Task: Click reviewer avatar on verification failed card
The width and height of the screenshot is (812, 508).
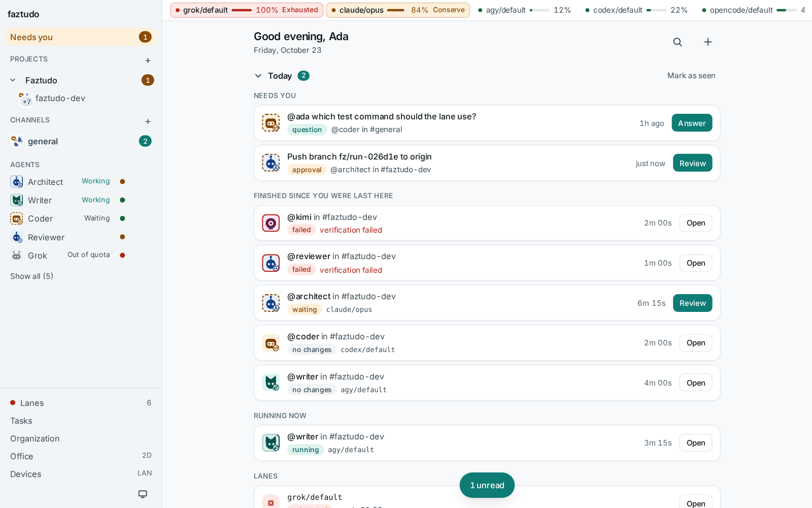Action: click(271, 263)
